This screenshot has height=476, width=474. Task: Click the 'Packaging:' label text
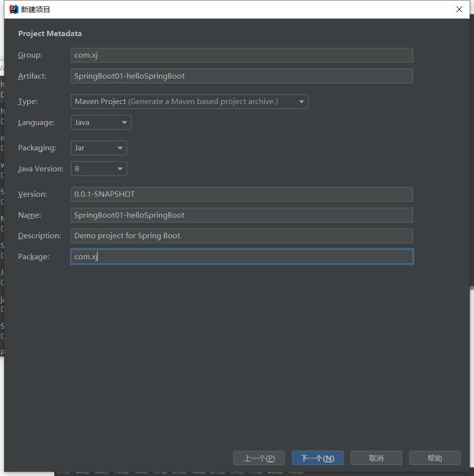point(37,148)
